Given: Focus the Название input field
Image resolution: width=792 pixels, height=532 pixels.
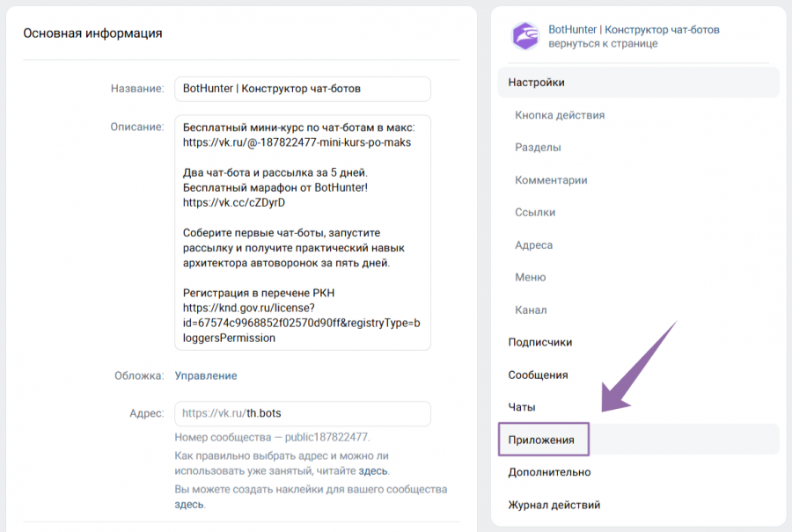Looking at the screenshot, I should coord(303,89).
